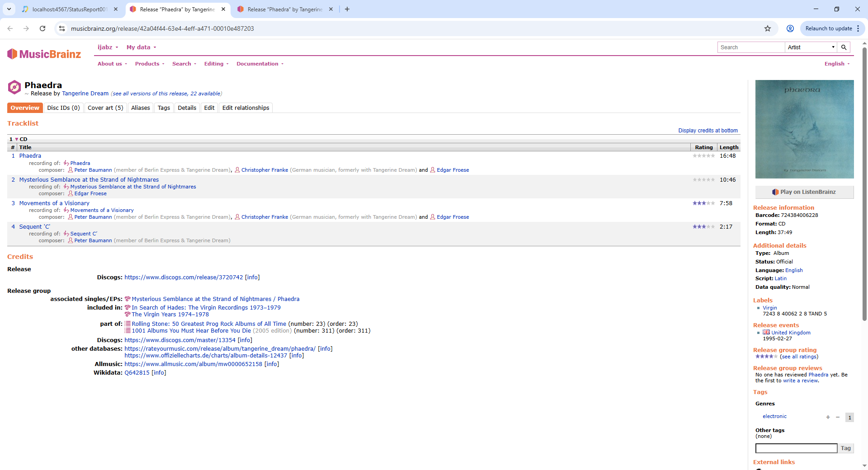
Task: Go back to previous page
Action: (10, 28)
